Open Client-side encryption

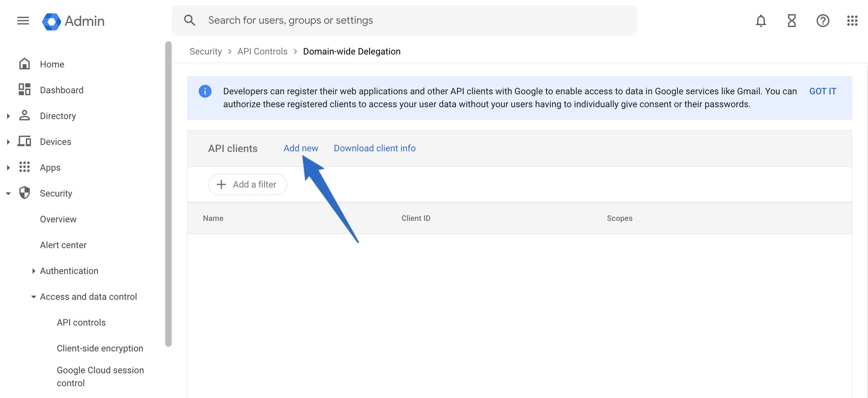(100, 348)
